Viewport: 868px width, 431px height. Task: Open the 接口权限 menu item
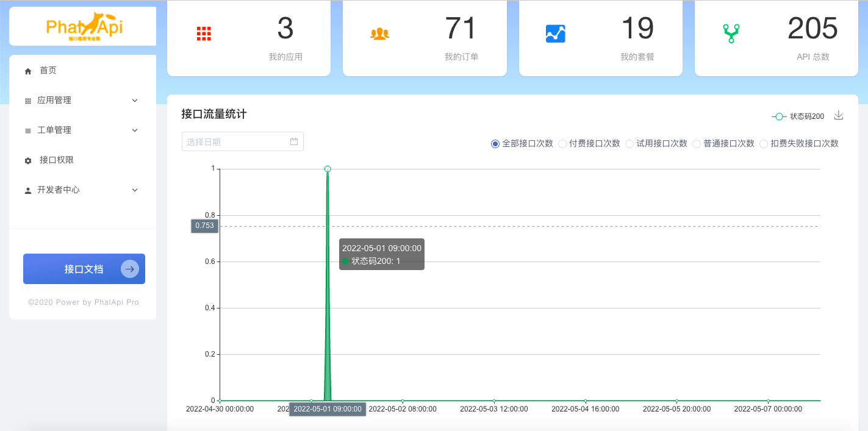[82, 160]
